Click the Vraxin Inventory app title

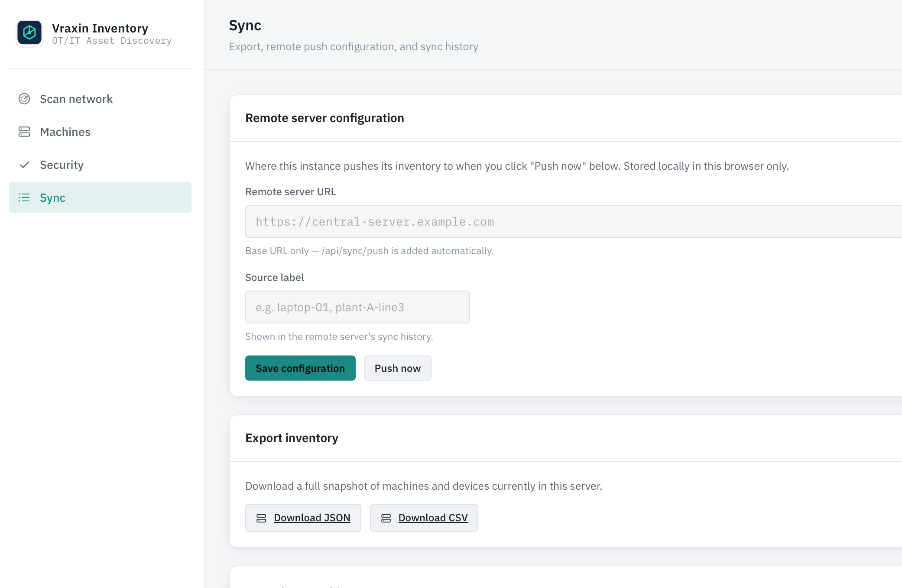[x=100, y=28]
